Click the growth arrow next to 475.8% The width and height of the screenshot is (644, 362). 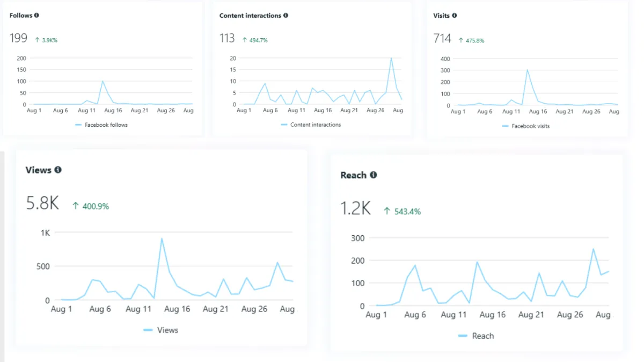tap(460, 40)
